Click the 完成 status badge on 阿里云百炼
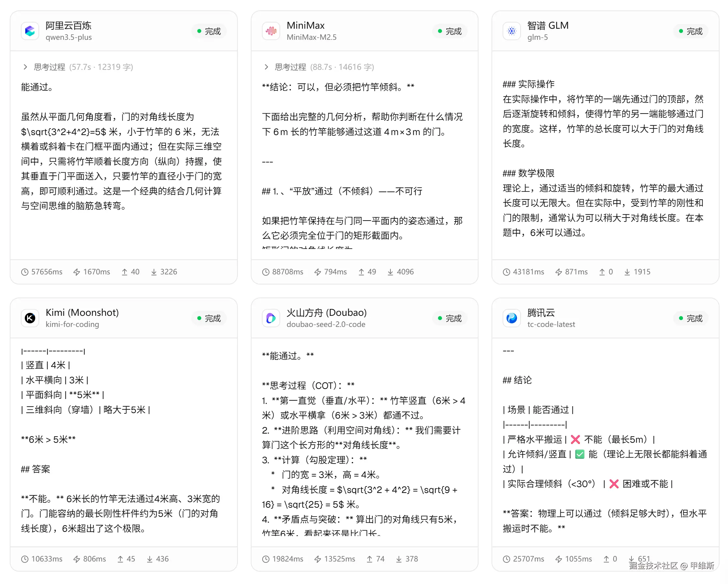The image size is (728, 584). (x=209, y=31)
